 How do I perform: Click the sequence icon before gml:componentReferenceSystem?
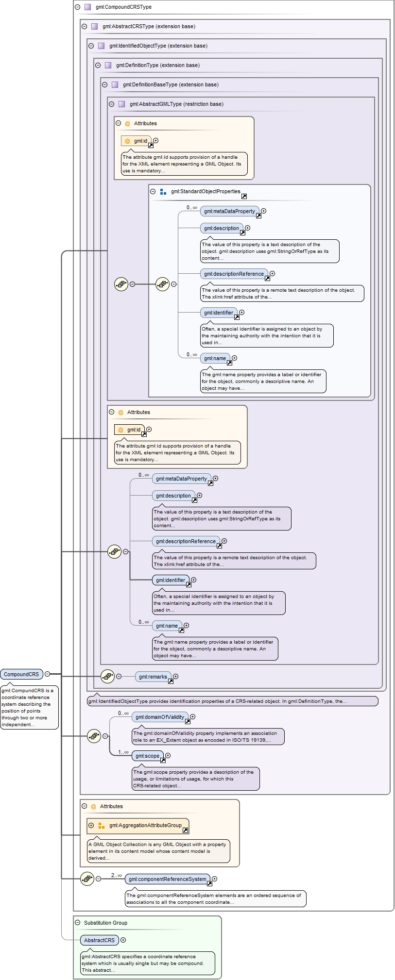[87, 879]
